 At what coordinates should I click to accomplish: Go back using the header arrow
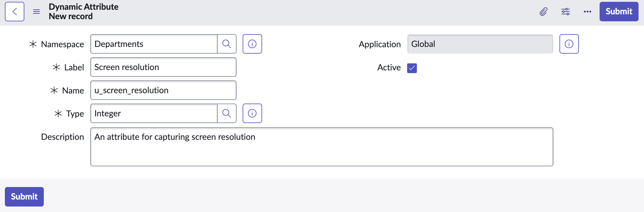coord(15,12)
